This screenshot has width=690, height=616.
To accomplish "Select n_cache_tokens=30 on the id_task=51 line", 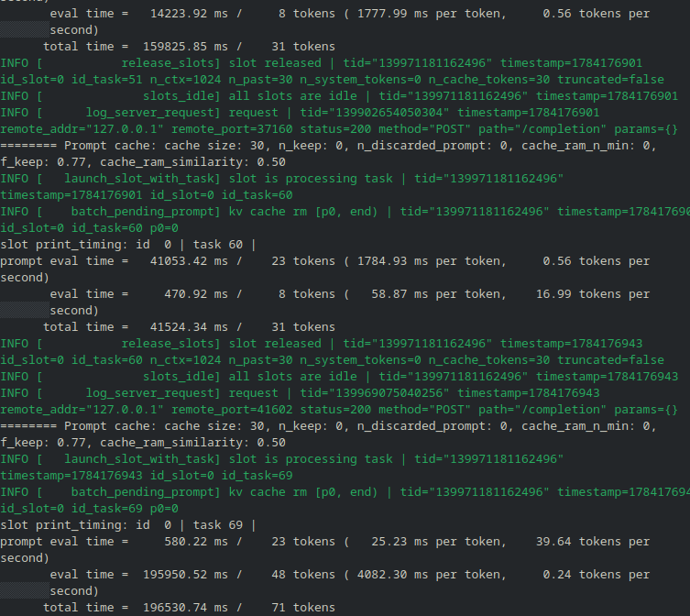I will [x=489, y=80].
